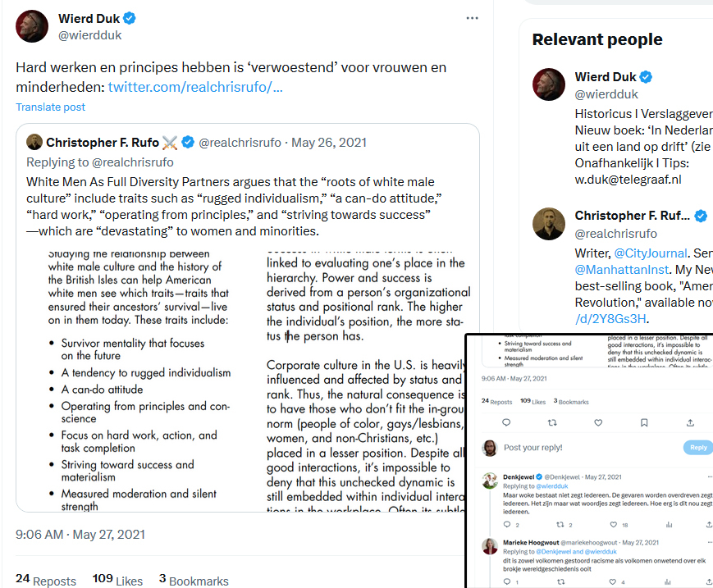Bookmark the post with the bookmark icon
The image size is (713, 588).
click(x=644, y=423)
